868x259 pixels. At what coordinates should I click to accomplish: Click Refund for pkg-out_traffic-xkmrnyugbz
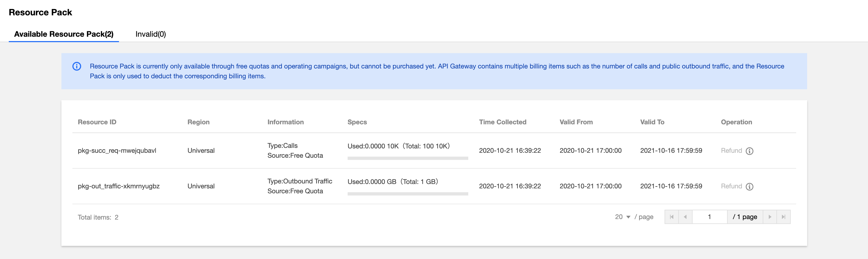731,186
